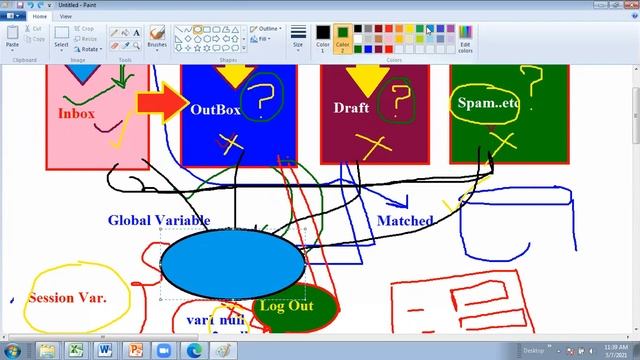The width and height of the screenshot is (640, 360).
Task: Choose the Right arrow shape
Action: point(216,39)
